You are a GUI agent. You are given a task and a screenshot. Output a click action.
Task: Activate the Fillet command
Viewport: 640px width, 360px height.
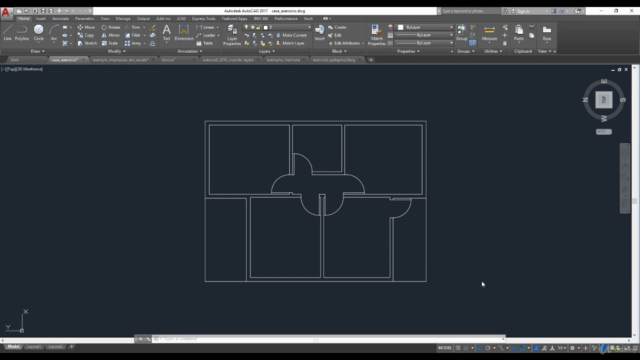(133, 35)
